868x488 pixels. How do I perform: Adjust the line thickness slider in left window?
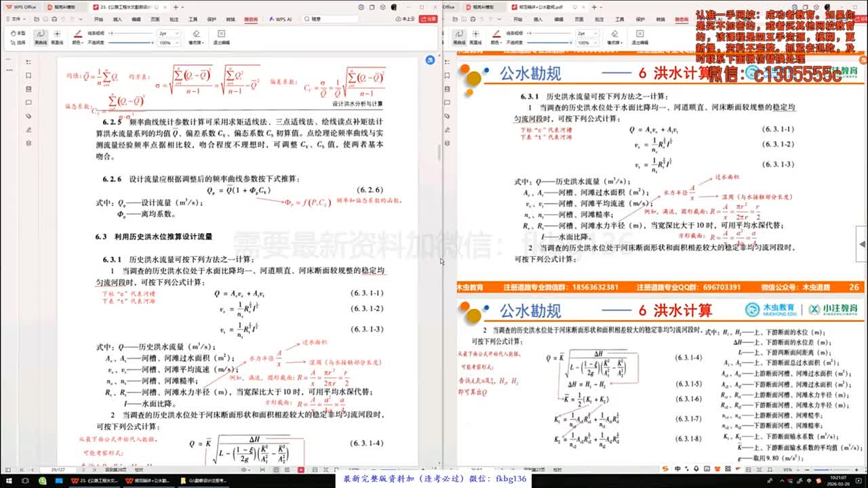pos(130,33)
